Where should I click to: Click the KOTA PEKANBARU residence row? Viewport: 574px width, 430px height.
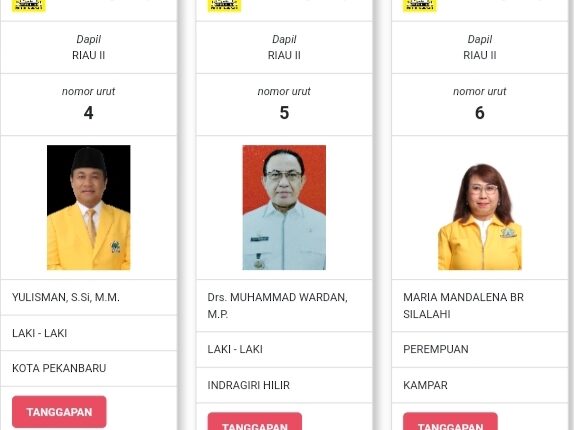[x=89, y=368]
